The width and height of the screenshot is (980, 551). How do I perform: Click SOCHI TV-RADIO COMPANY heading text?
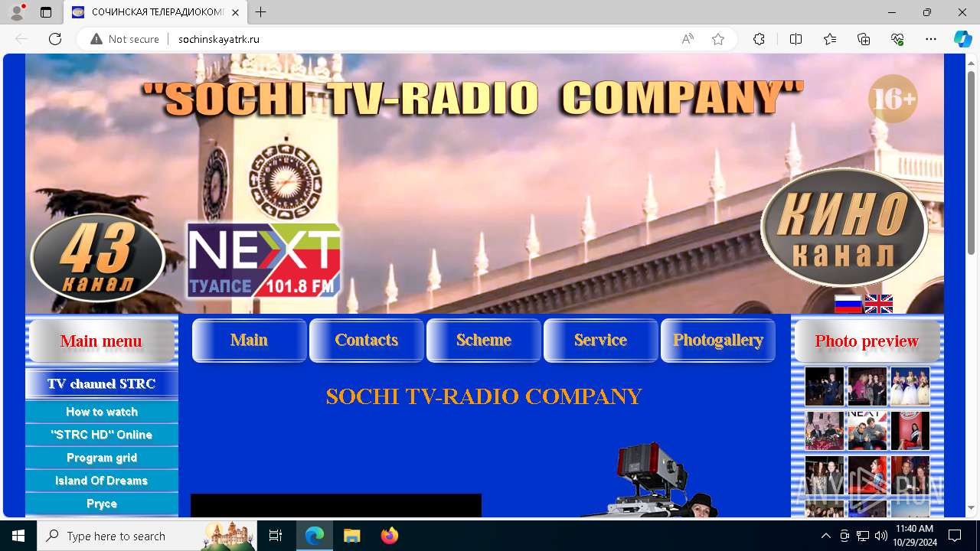coord(483,396)
